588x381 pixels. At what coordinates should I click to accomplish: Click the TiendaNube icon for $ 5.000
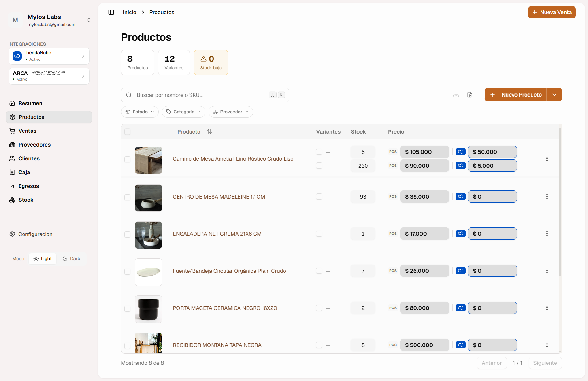coord(461,166)
